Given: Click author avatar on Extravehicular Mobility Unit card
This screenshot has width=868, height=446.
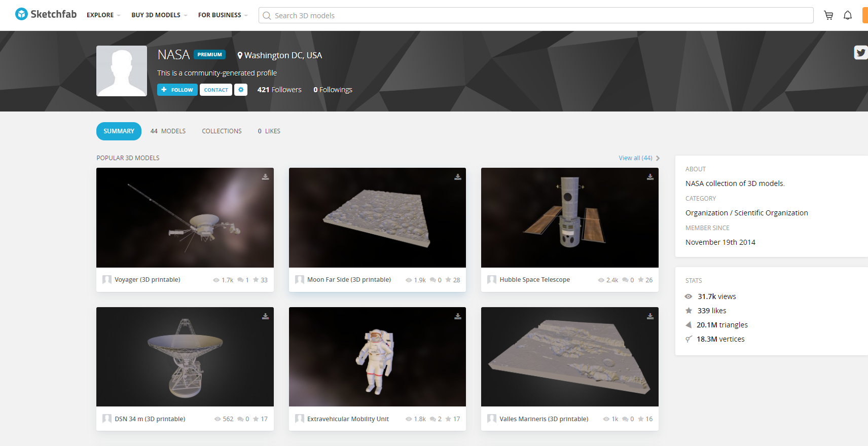Looking at the screenshot, I should pyautogui.click(x=300, y=419).
